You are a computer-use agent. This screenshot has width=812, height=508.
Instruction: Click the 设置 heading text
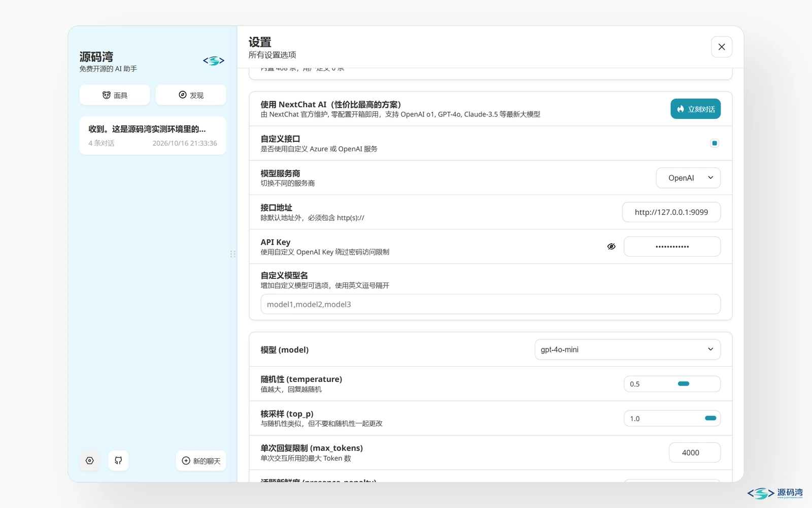click(260, 42)
